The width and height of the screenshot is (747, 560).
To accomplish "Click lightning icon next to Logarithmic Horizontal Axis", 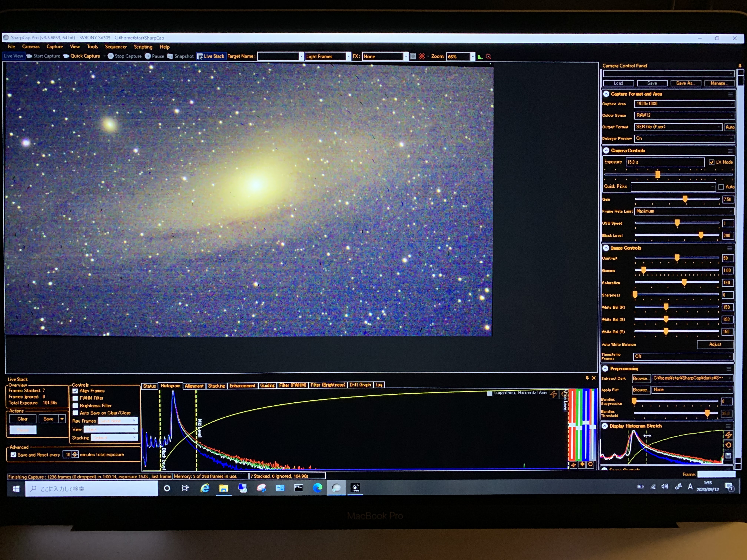I will (x=554, y=394).
